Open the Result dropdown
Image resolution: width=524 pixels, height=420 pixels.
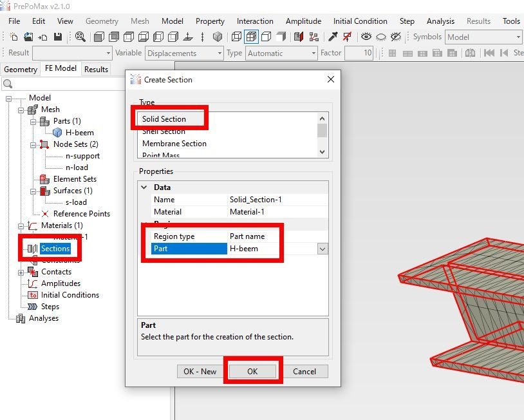tap(72, 53)
